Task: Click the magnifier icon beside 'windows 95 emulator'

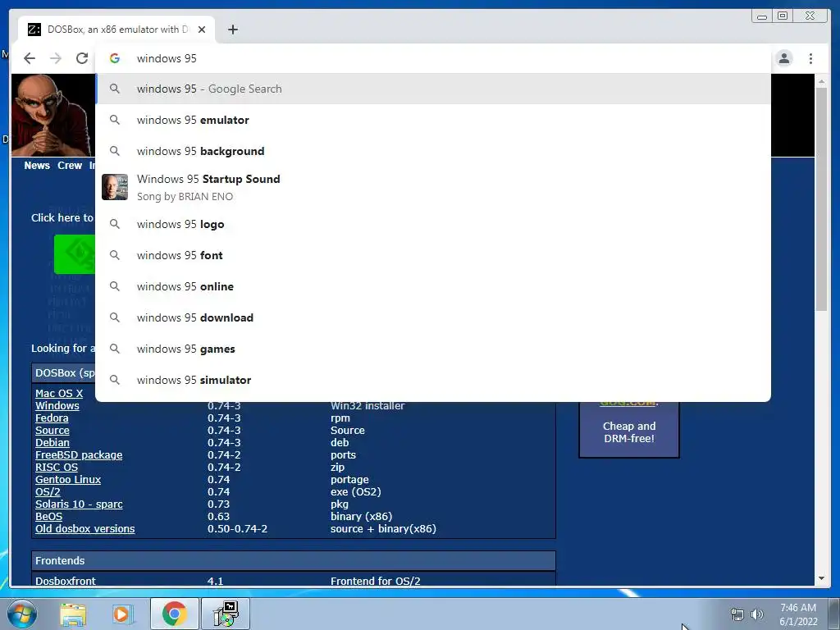Action: click(115, 120)
